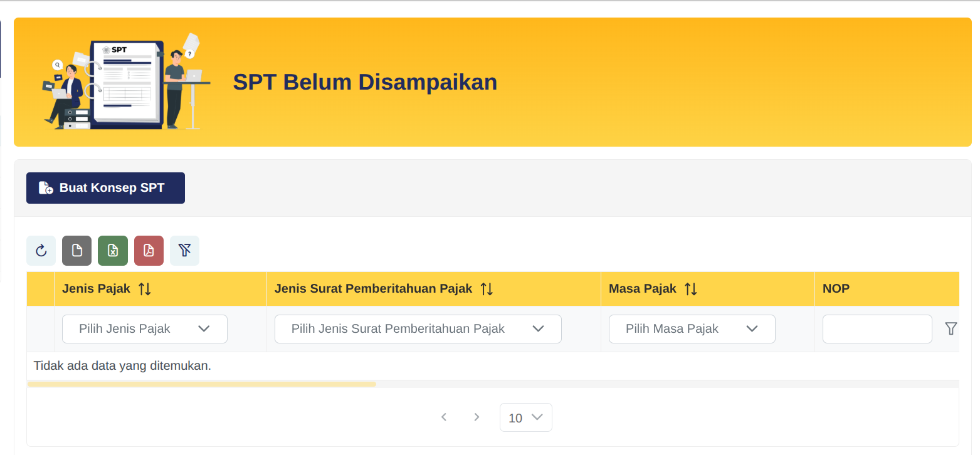Open the Pilih Jenis Surat Pemberitahuan Pajak dropdown
Image resolution: width=980 pixels, height=455 pixels.
pyautogui.click(x=418, y=328)
